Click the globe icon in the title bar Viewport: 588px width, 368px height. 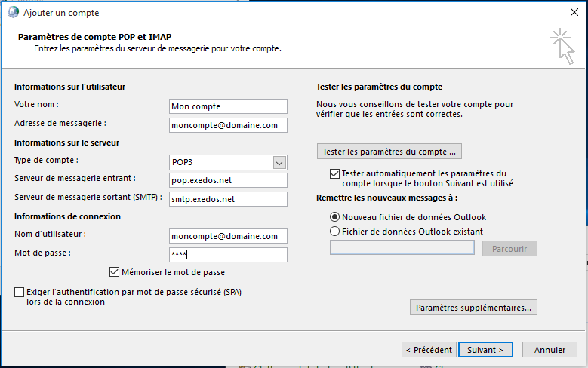point(13,12)
